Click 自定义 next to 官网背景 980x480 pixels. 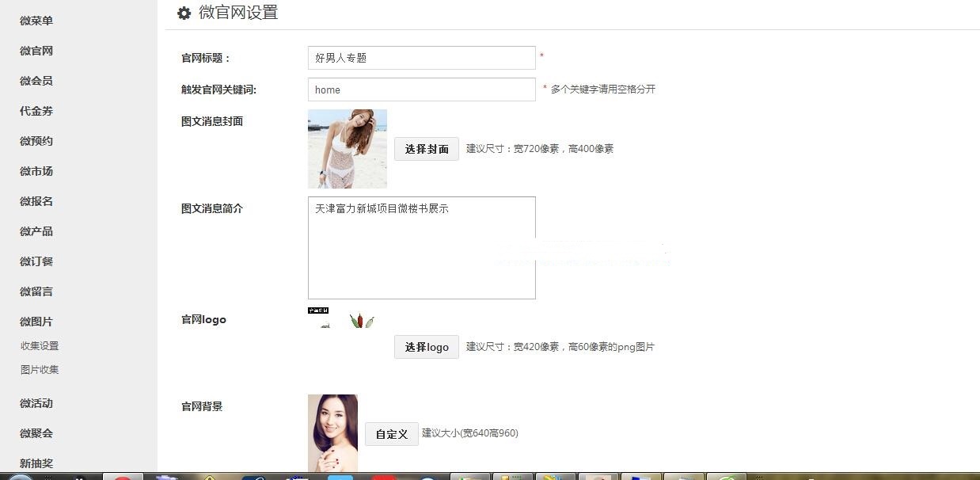click(x=391, y=433)
